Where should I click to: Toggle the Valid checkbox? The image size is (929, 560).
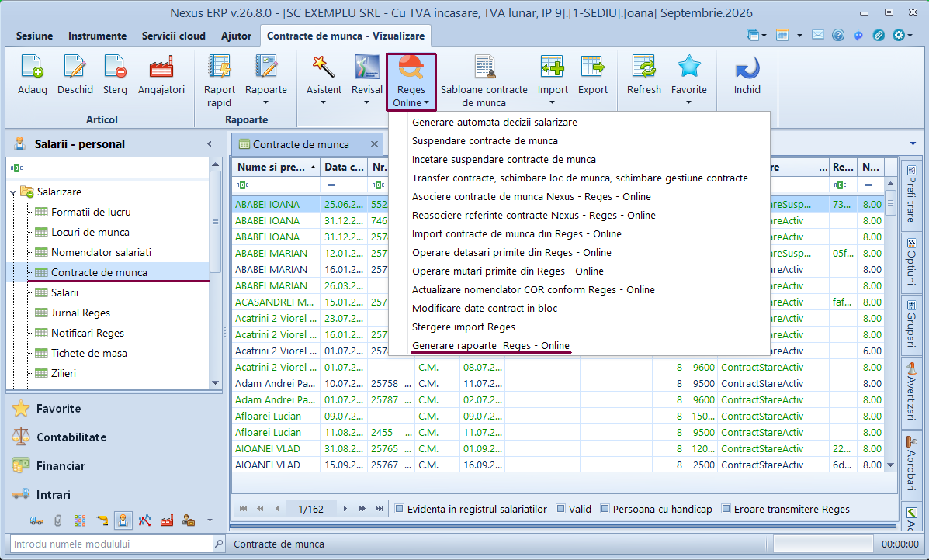click(x=560, y=509)
